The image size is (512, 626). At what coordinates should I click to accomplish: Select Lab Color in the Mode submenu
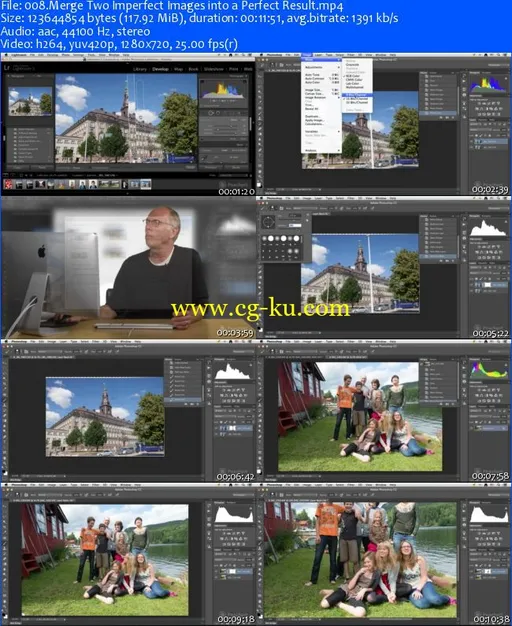(357, 83)
